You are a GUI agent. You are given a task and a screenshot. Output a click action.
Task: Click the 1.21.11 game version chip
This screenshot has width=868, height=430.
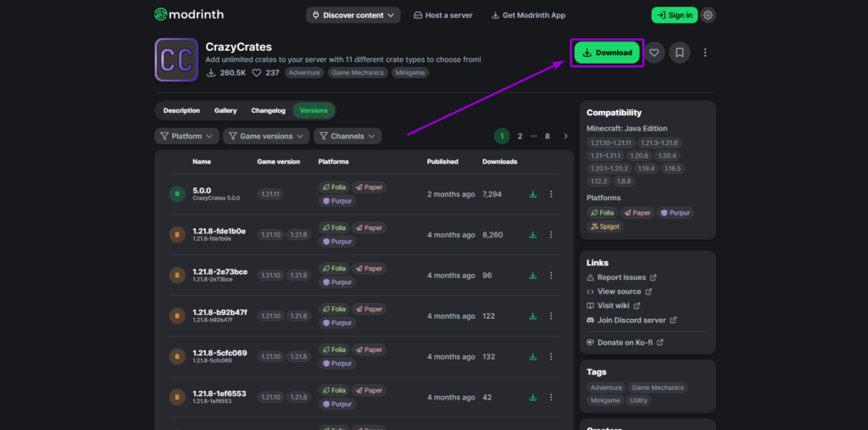270,194
